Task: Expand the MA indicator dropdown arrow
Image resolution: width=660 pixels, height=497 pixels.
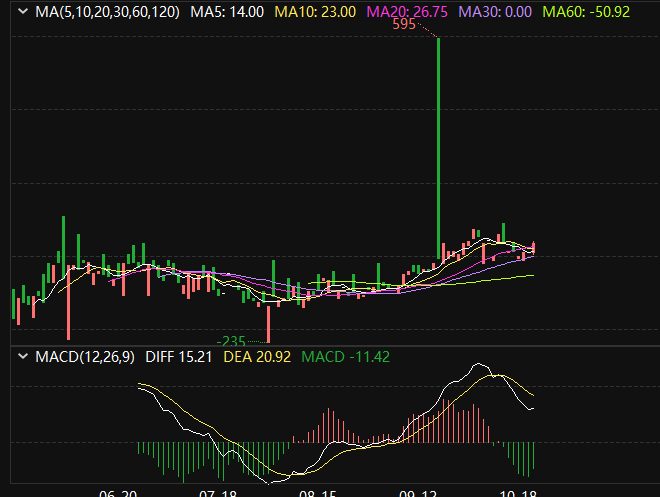Action: point(22,12)
